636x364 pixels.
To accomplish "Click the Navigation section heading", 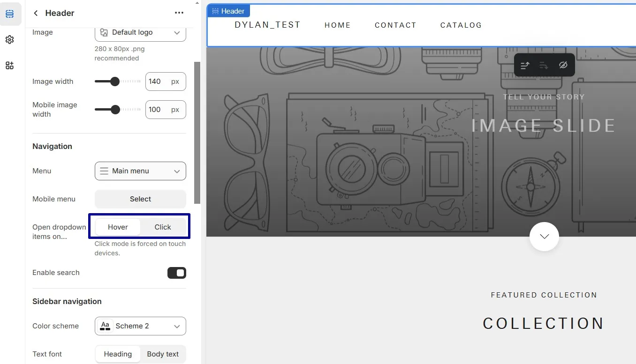I will click(x=52, y=147).
